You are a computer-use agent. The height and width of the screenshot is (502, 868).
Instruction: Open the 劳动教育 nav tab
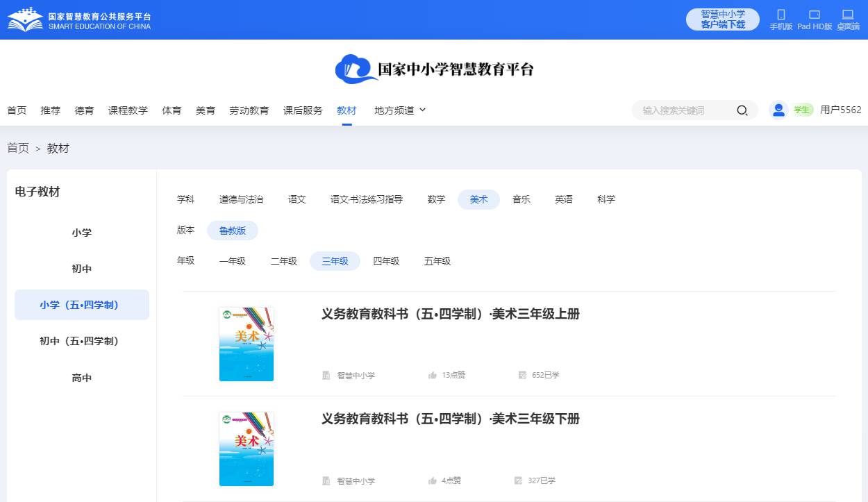249,110
